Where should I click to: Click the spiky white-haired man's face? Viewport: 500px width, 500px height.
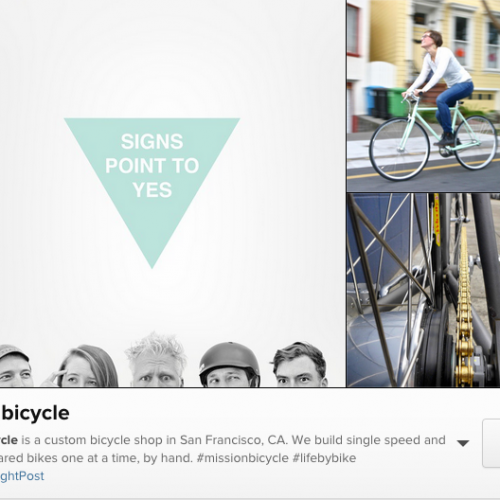click(x=156, y=360)
